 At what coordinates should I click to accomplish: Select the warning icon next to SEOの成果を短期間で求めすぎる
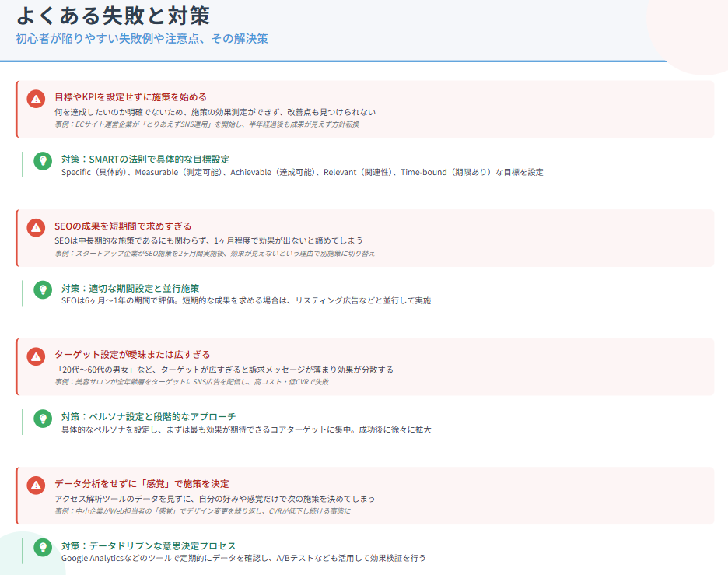36,227
